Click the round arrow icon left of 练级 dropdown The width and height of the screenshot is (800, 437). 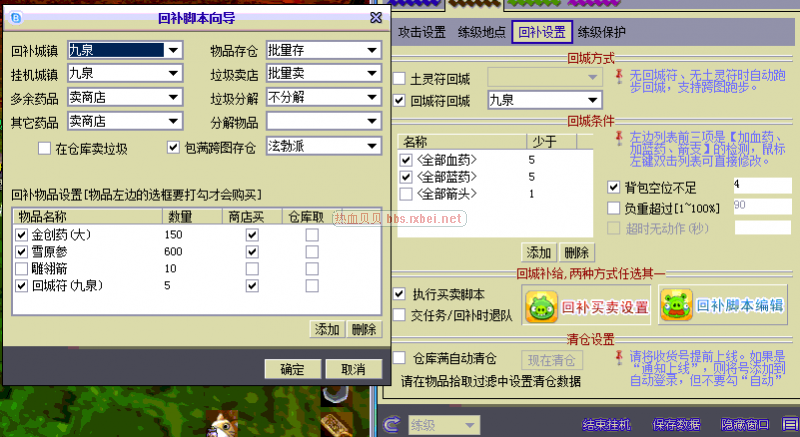[x=391, y=425]
